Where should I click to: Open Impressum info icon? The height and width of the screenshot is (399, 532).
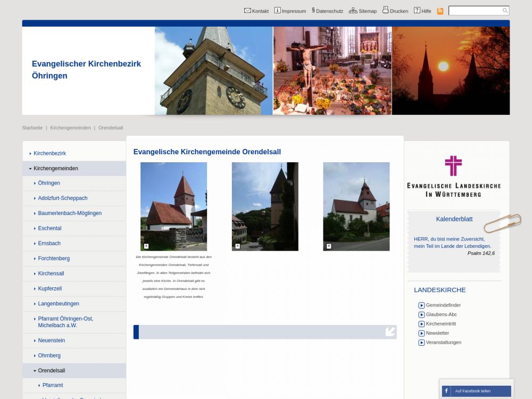[x=277, y=11]
